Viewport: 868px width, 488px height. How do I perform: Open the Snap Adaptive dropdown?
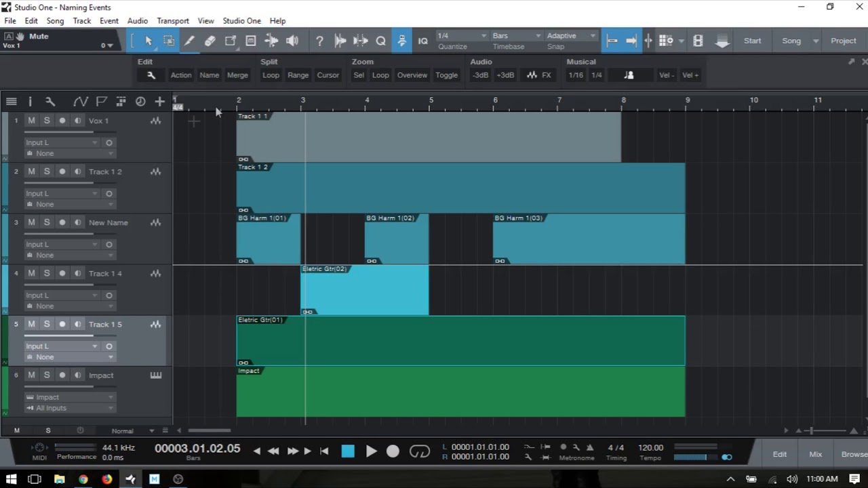(x=571, y=35)
